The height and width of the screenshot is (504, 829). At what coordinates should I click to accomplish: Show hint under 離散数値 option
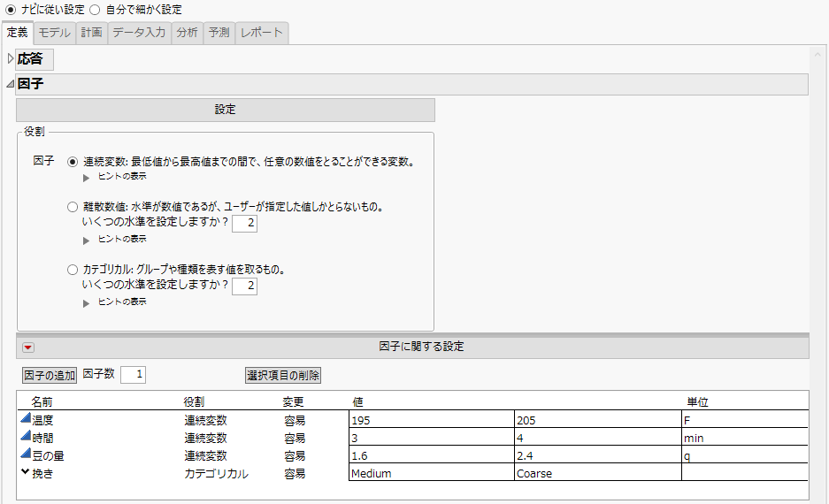(x=86, y=241)
